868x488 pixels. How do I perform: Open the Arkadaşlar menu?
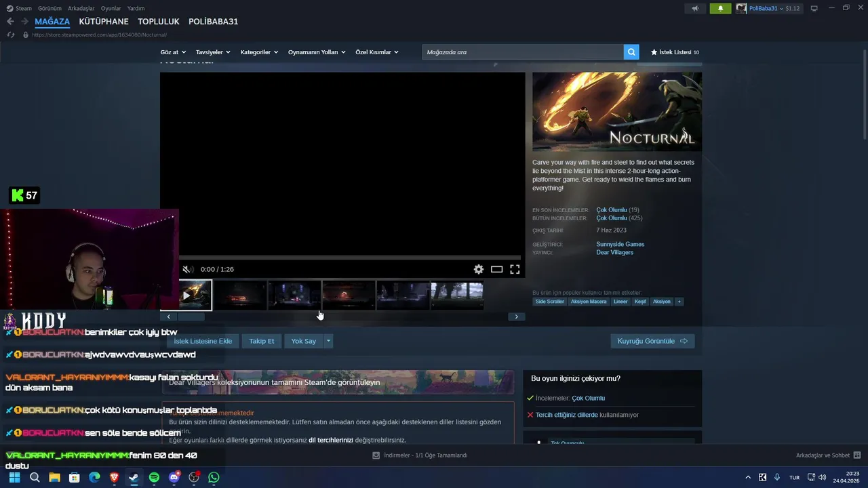pos(81,8)
